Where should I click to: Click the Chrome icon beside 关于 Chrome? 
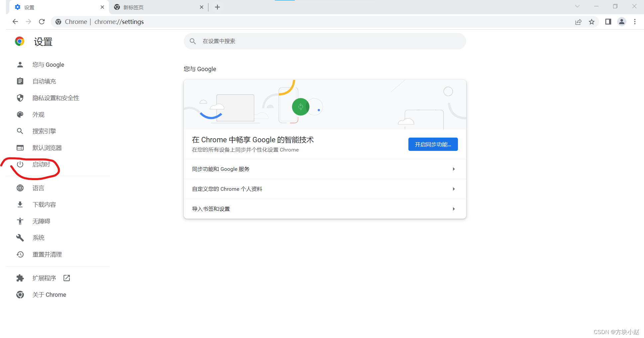(x=20, y=294)
